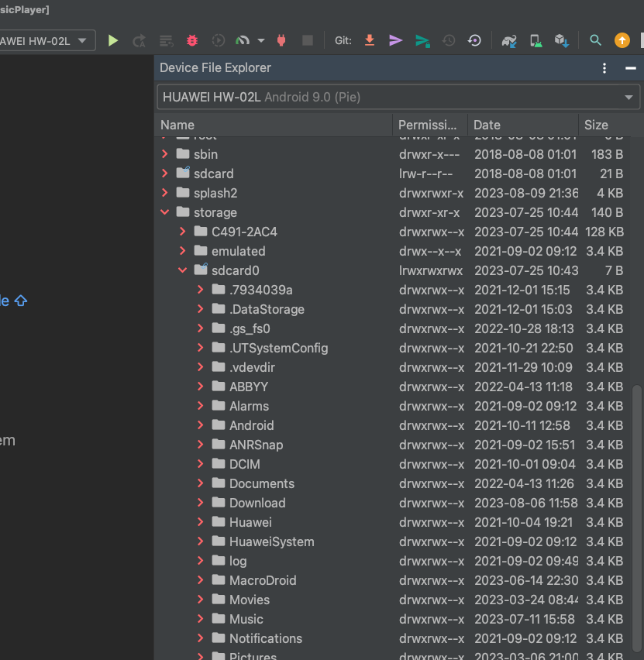Image resolution: width=644 pixels, height=660 pixels.
Task: Open the SDK Manager icon
Action: coord(562,40)
